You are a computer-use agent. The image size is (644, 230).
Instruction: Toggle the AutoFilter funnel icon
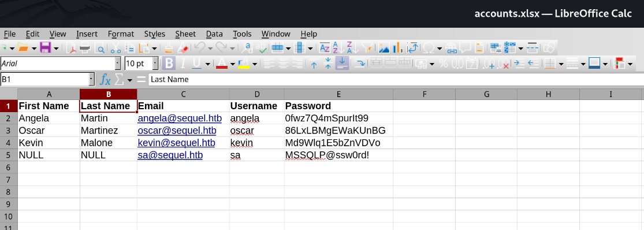pos(368,48)
